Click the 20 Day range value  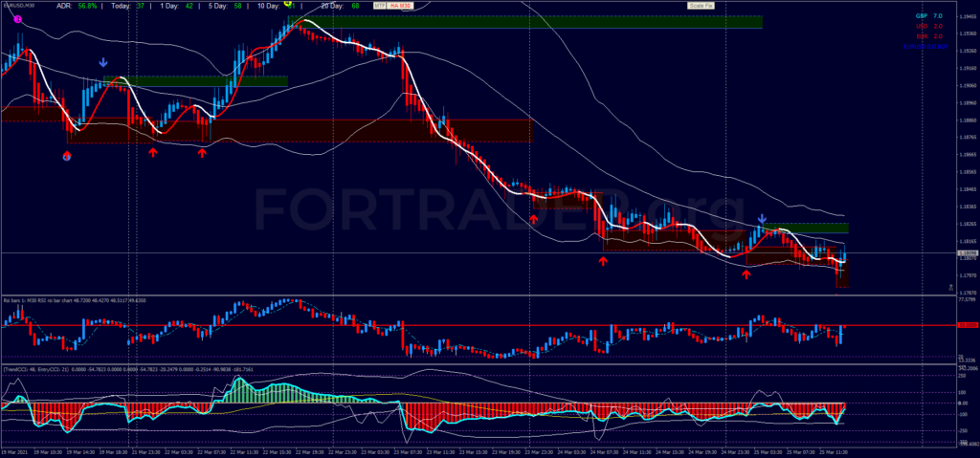356,6
